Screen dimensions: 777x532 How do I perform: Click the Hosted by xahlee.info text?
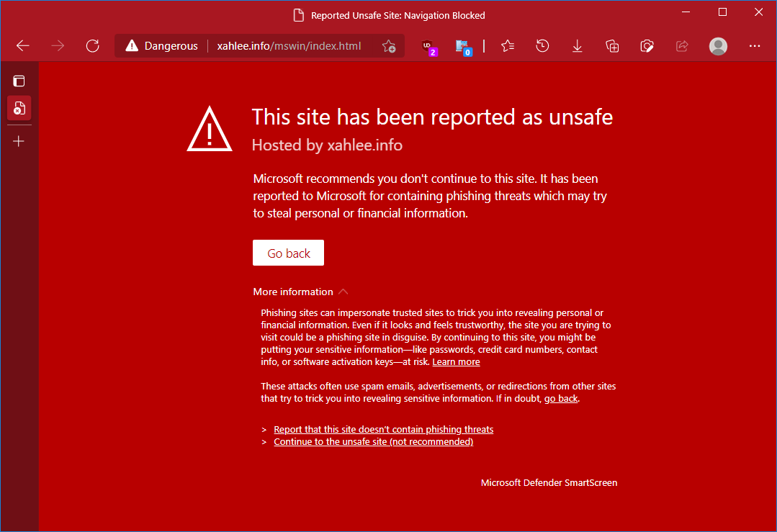pyautogui.click(x=327, y=145)
